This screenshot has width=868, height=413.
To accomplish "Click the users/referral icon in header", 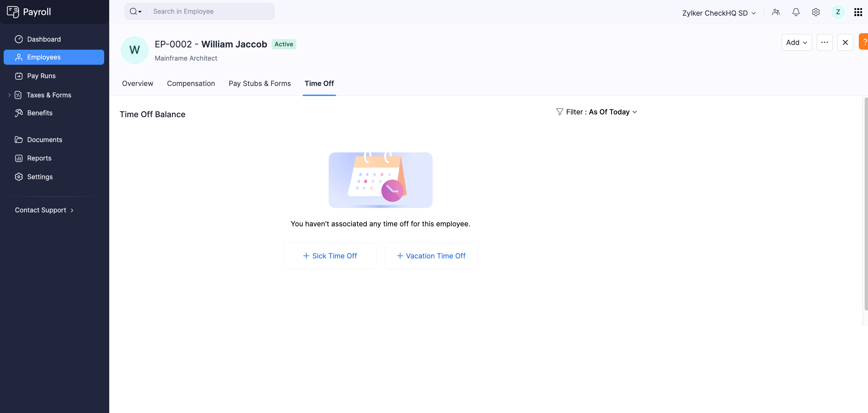I will click(776, 12).
